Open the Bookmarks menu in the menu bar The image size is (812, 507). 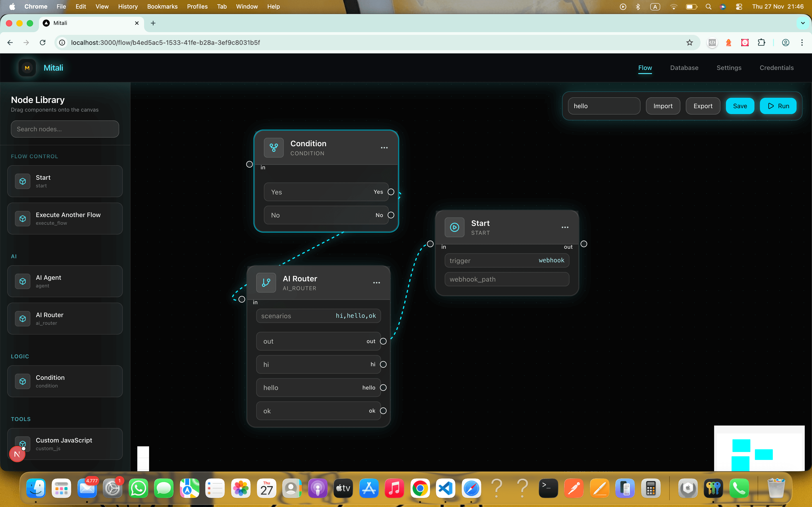(162, 6)
